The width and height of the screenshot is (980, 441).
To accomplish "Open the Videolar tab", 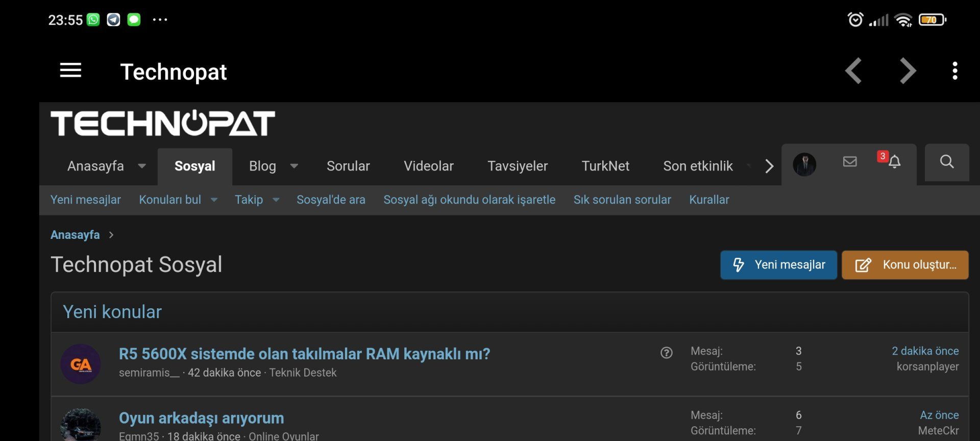I will (429, 166).
